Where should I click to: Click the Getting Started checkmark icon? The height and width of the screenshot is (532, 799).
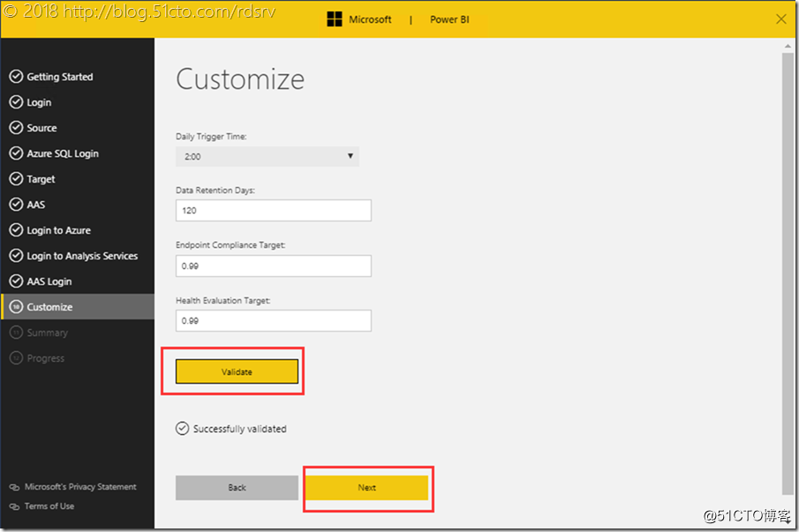click(16, 77)
